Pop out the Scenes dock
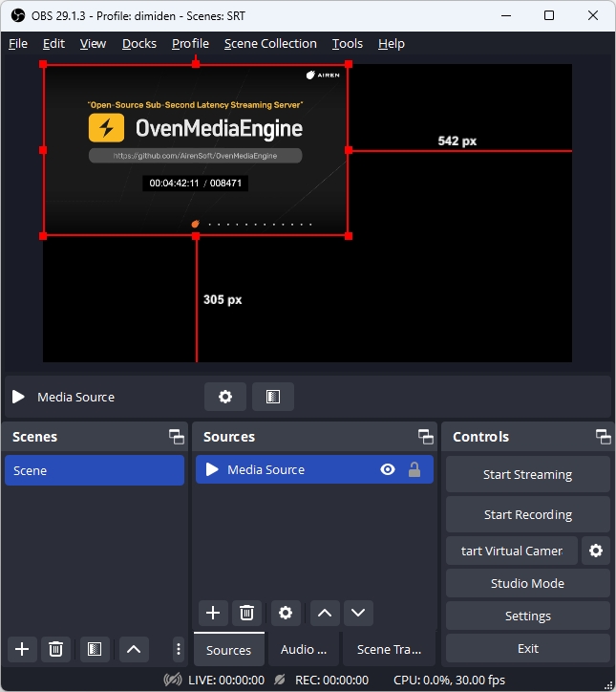Screen dimensions: 616x692 pos(177,437)
